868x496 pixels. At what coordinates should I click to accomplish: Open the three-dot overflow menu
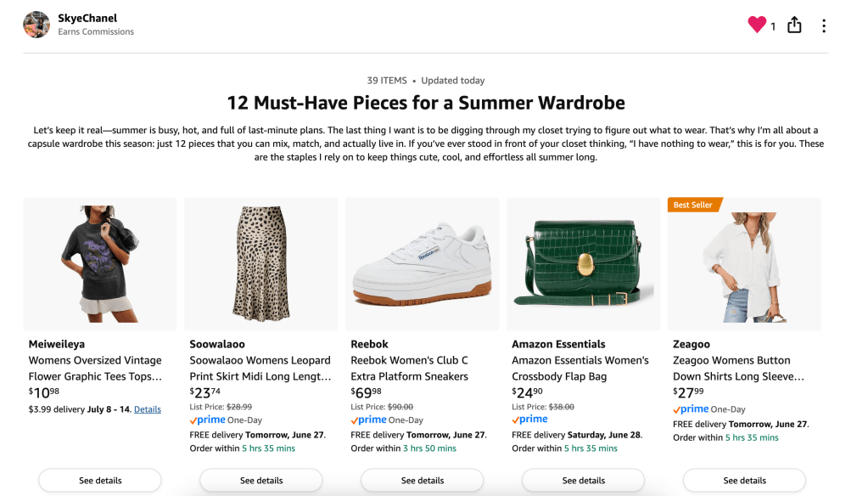823,25
